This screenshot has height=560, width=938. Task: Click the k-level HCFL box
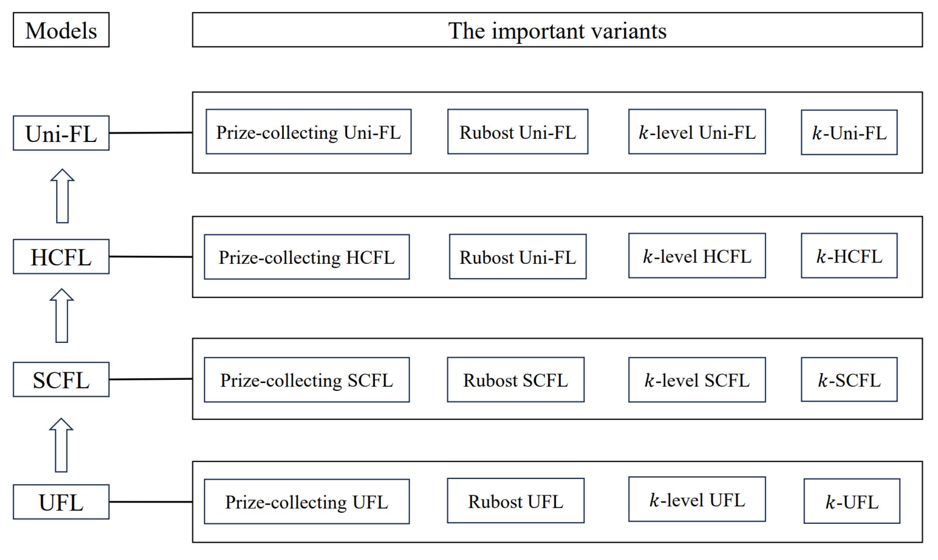coord(696,256)
